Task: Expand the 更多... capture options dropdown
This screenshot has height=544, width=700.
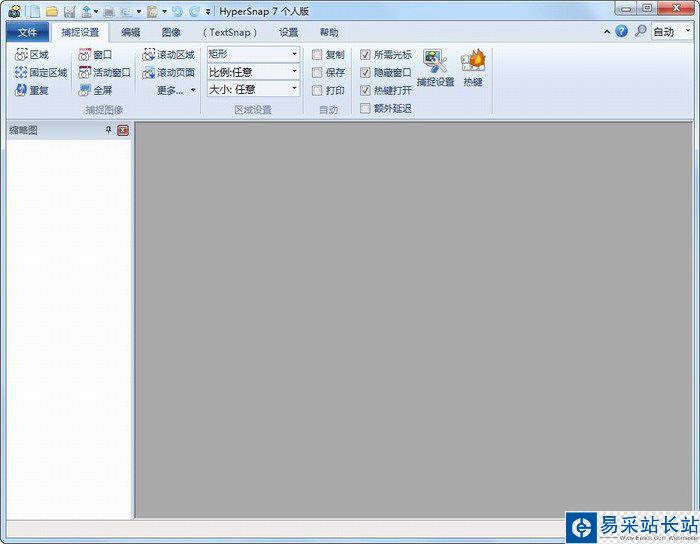Action: click(176, 90)
